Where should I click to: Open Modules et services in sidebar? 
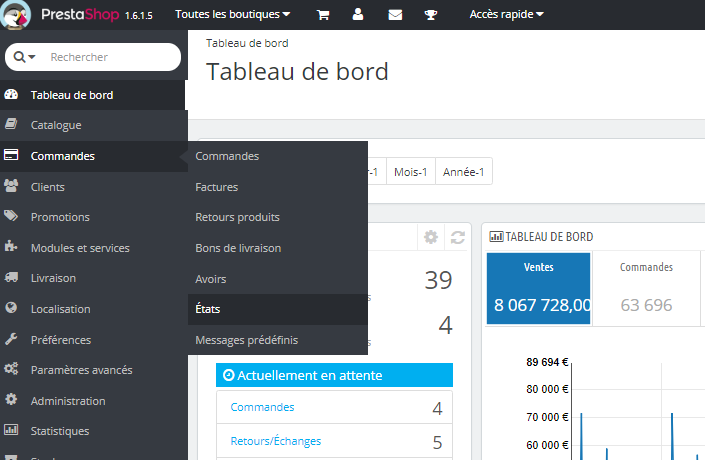coord(94,248)
